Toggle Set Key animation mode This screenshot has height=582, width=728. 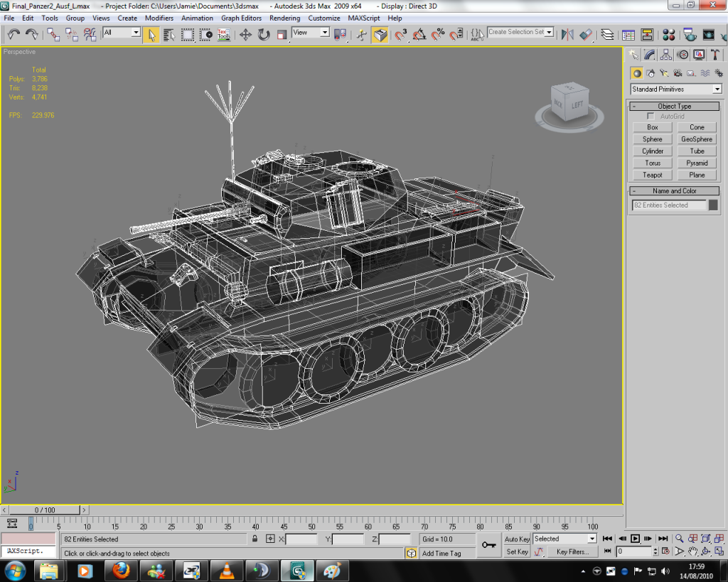[517, 552]
